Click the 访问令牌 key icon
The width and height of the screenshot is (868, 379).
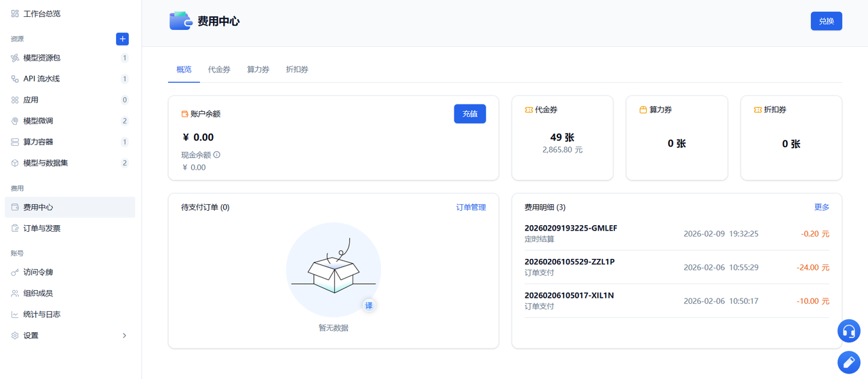click(x=15, y=273)
